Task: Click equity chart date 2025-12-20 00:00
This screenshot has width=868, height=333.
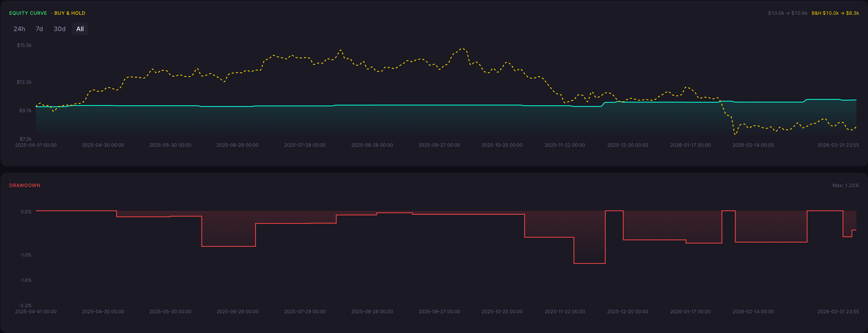Action: pos(628,145)
